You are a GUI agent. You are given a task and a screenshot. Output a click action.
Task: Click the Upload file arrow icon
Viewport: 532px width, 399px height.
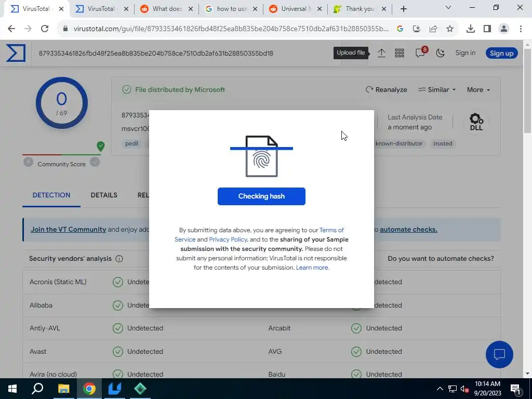click(381, 53)
